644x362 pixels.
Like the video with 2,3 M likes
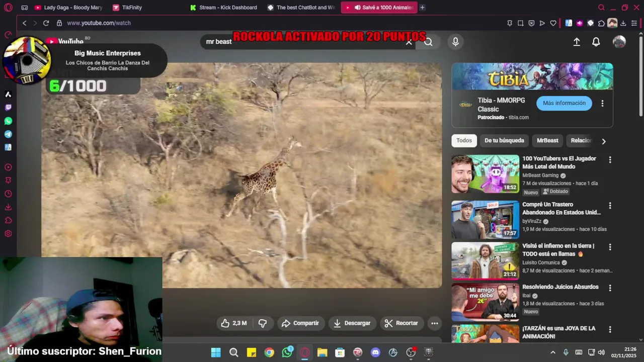(x=234, y=323)
